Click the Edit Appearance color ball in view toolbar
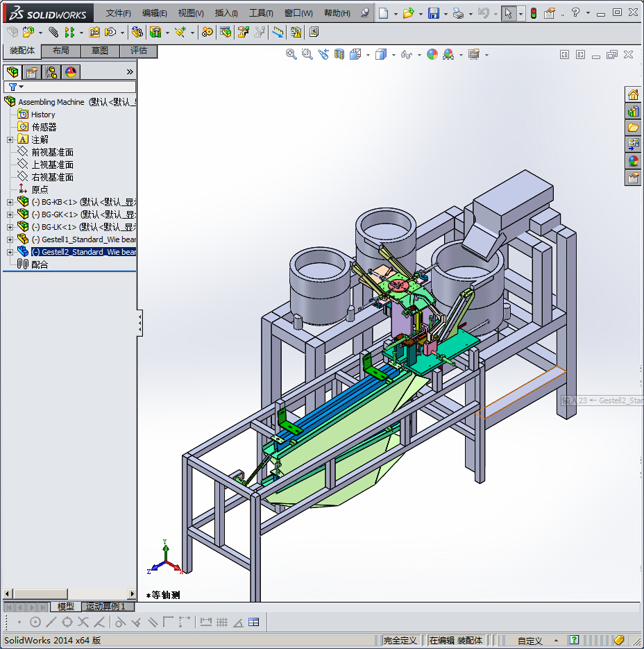 432,54
